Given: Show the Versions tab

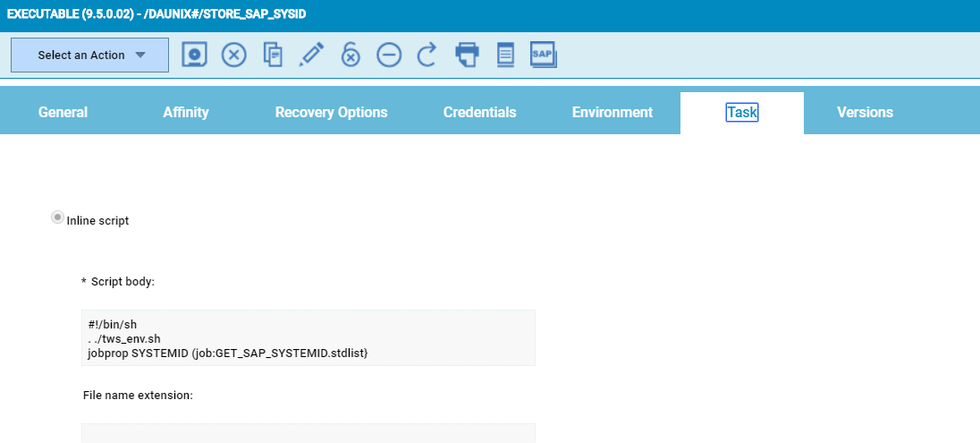Looking at the screenshot, I should [865, 113].
